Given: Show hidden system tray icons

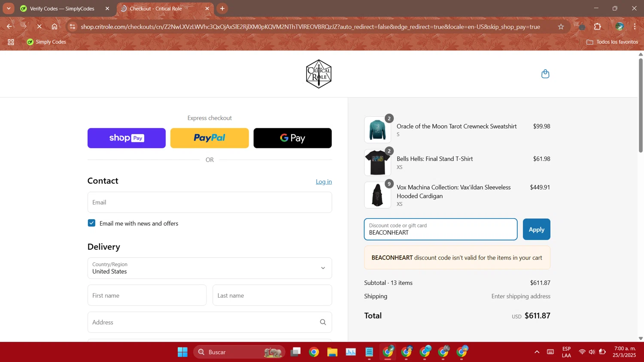Looking at the screenshot, I should (x=537, y=352).
